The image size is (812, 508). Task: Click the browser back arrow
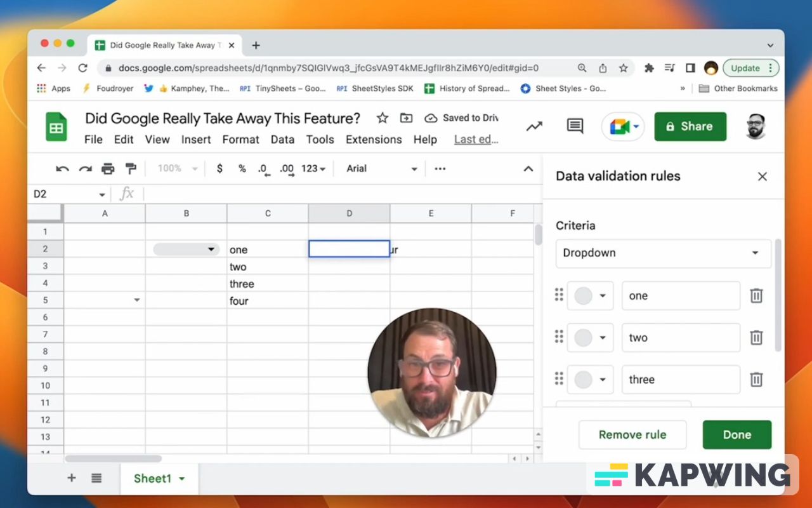[x=41, y=68]
